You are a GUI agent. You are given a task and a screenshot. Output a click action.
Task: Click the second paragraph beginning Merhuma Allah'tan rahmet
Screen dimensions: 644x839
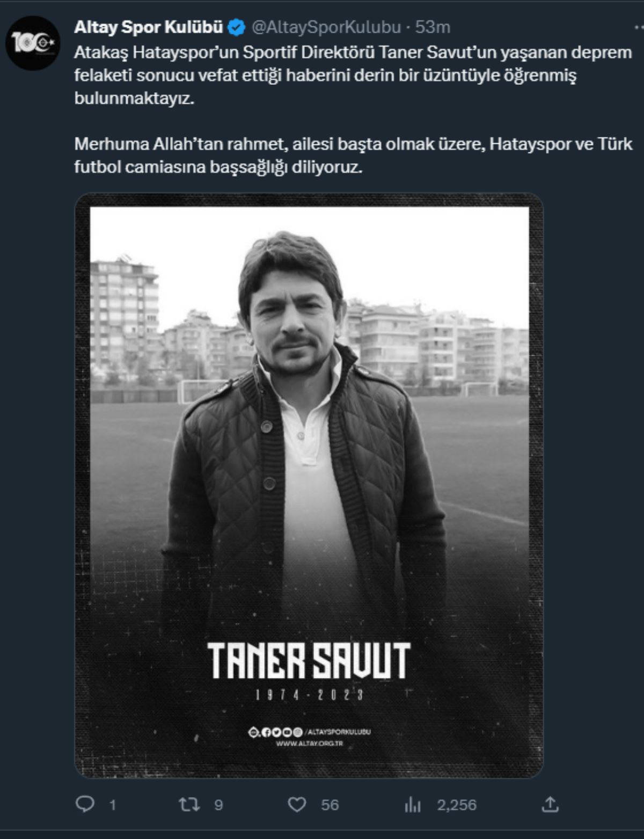tap(353, 156)
